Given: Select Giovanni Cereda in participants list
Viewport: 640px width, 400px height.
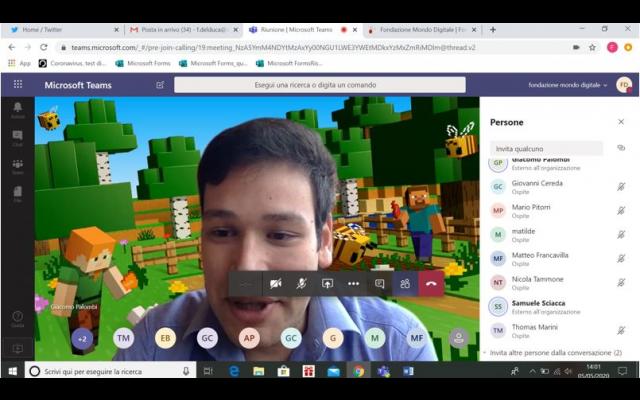Looking at the screenshot, I should point(558,187).
